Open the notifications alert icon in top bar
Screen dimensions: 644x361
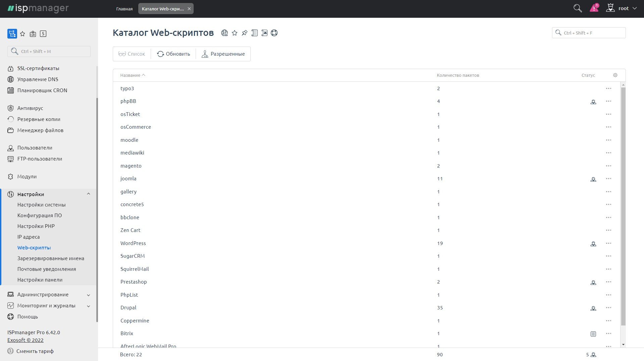tap(594, 8)
